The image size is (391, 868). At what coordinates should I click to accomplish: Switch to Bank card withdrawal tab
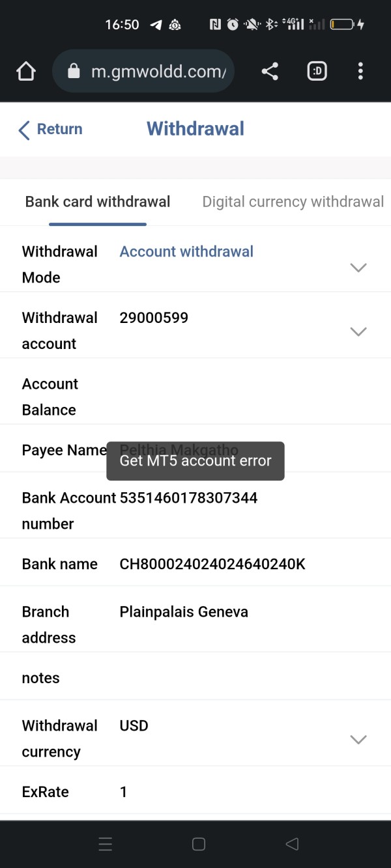coord(98,202)
